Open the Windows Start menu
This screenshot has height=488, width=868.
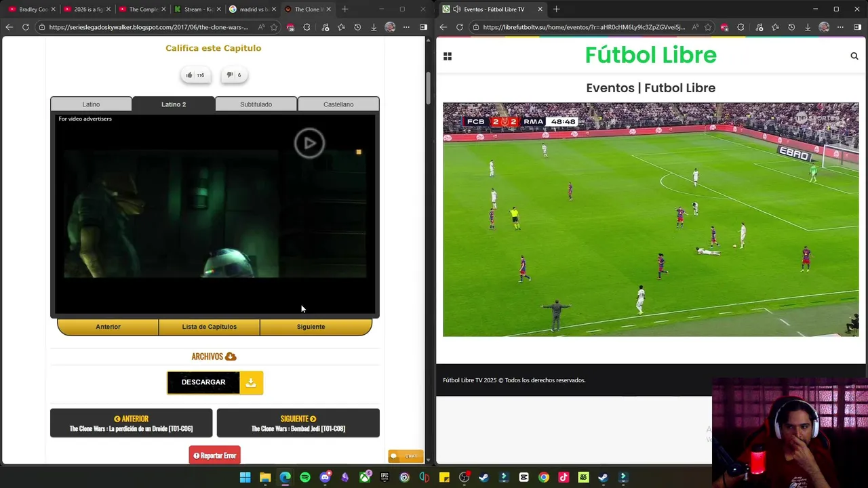coord(245,477)
